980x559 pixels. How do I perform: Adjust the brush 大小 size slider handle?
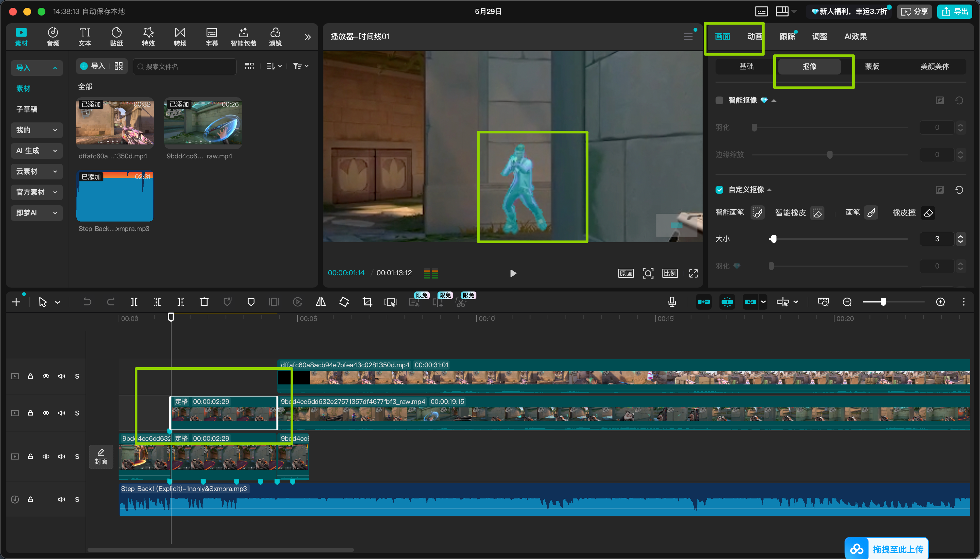coord(773,239)
